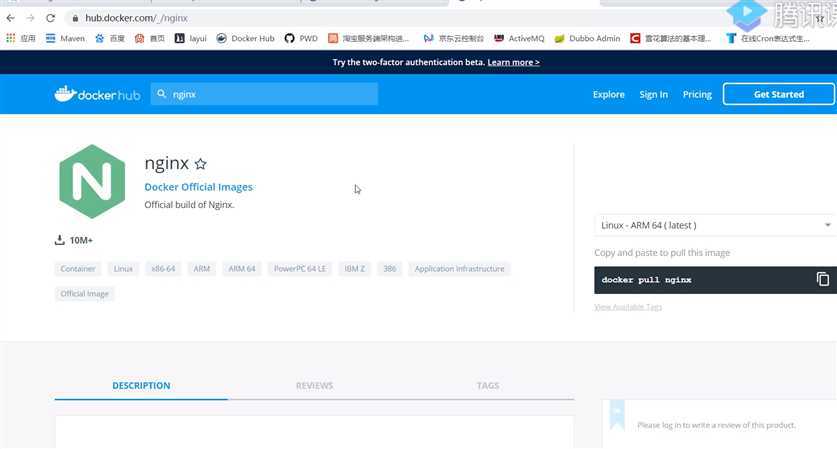Open the View Available Tags link

pos(628,307)
